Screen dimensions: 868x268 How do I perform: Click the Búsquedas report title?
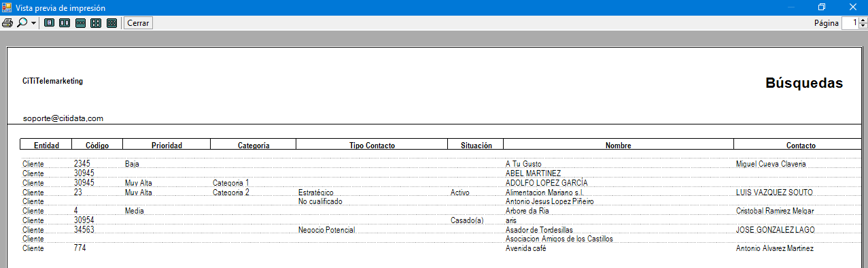pyautogui.click(x=804, y=83)
